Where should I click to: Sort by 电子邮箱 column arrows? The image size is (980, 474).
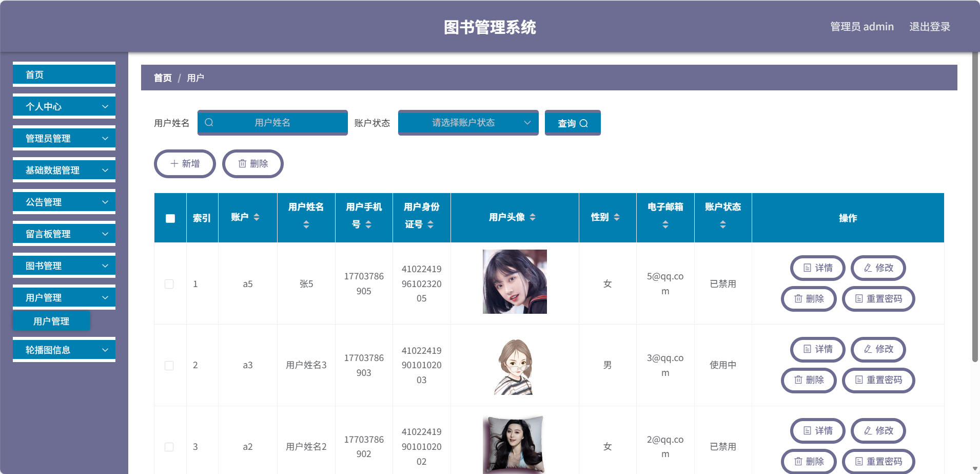coord(665,224)
